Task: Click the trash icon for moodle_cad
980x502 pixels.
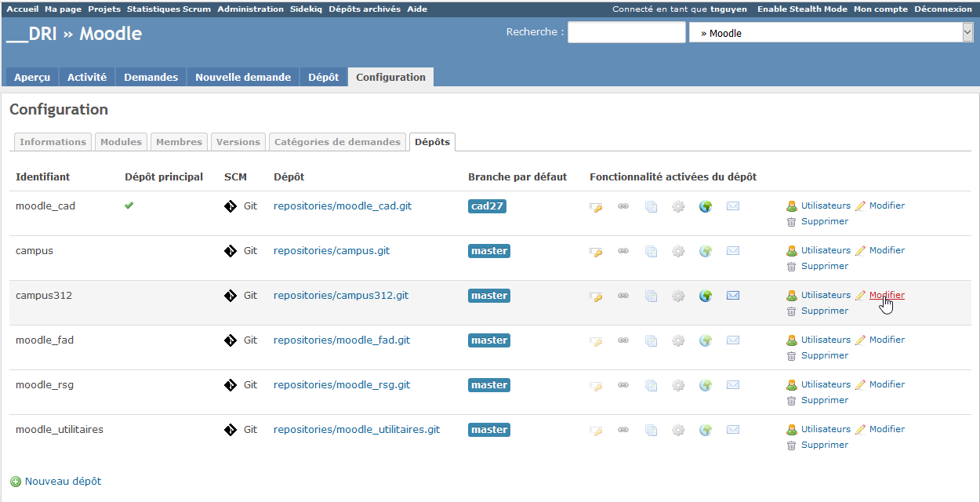Action: (792, 222)
